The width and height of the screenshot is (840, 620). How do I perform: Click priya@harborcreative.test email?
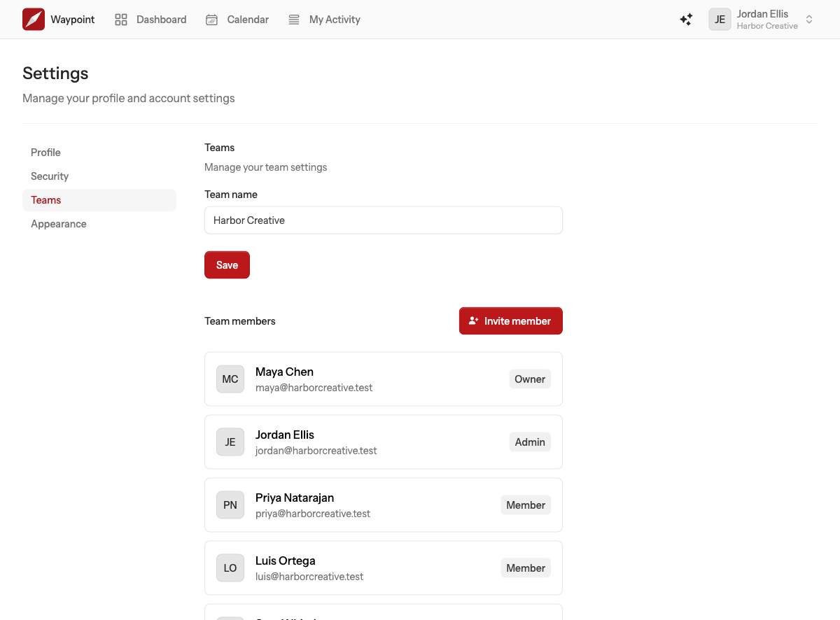(313, 514)
